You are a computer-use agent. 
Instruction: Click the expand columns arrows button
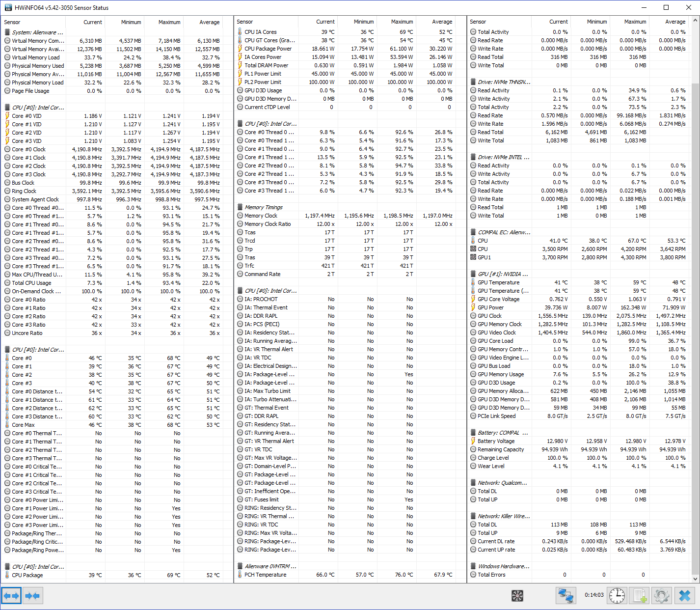[x=11, y=596]
